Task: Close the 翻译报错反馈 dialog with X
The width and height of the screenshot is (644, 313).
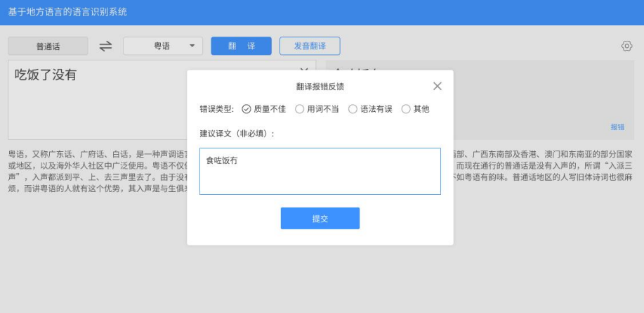Action: tap(438, 86)
